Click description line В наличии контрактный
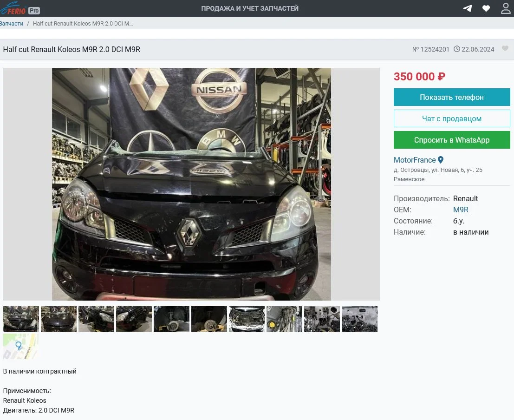This screenshot has height=420, width=514. 39,371
